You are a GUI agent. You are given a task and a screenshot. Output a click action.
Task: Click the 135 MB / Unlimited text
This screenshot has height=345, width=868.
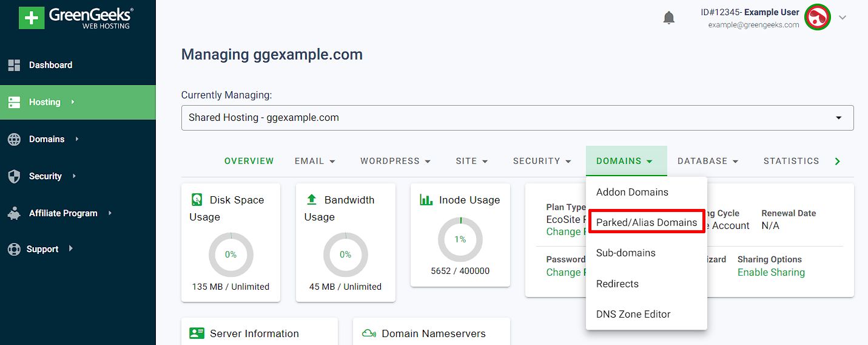[x=231, y=287]
